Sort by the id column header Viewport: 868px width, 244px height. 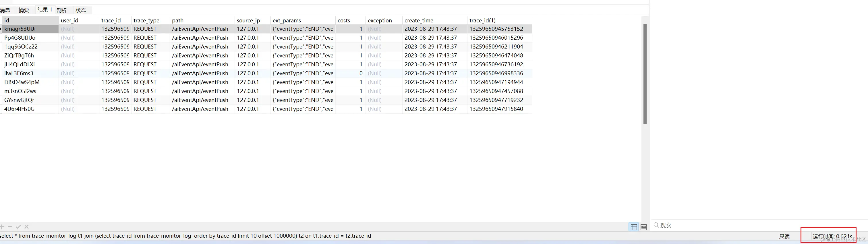click(x=30, y=21)
